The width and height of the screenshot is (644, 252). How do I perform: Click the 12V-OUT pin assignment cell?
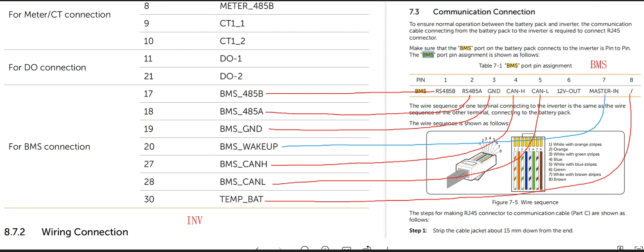[x=568, y=91]
